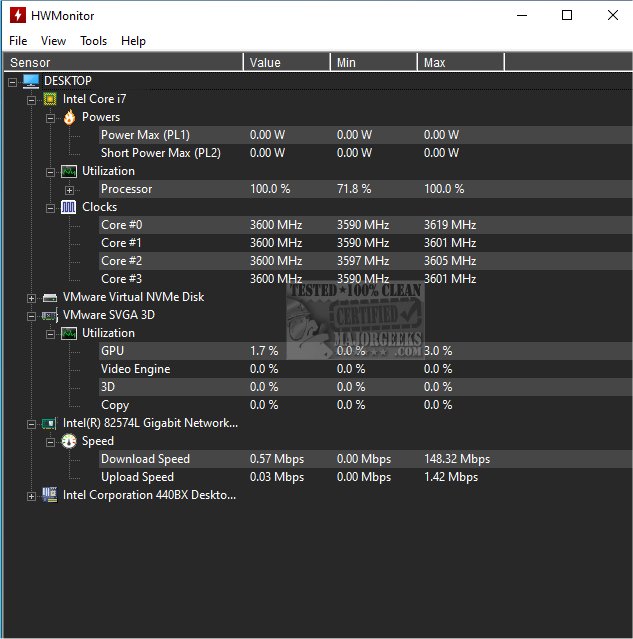Click the Powers flame icon
The width and height of the screenshot is (633, 639).
click(69, 117)
